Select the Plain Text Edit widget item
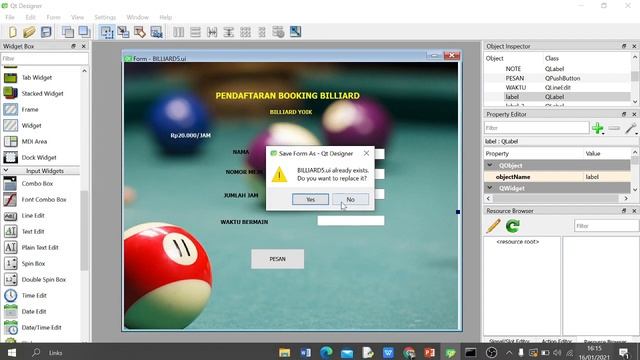The height and width of the screenshot is (360, 640). (40, 247)
